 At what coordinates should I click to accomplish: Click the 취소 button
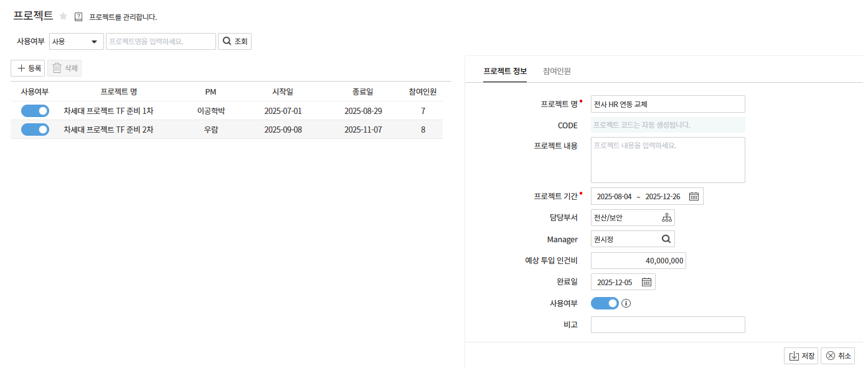click(837, 356)
